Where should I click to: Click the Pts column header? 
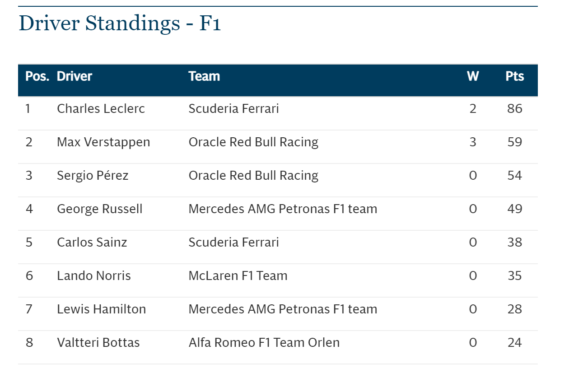[x=514, y=76]
